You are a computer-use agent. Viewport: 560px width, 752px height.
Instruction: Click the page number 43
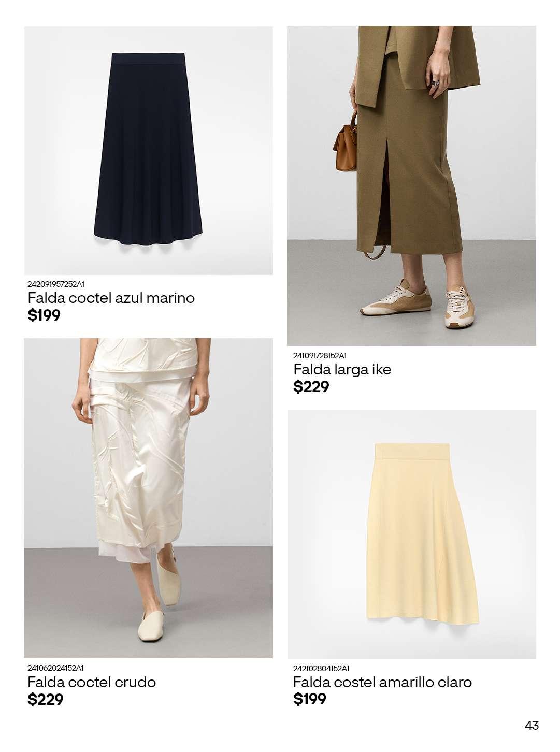tap(532, 725)
